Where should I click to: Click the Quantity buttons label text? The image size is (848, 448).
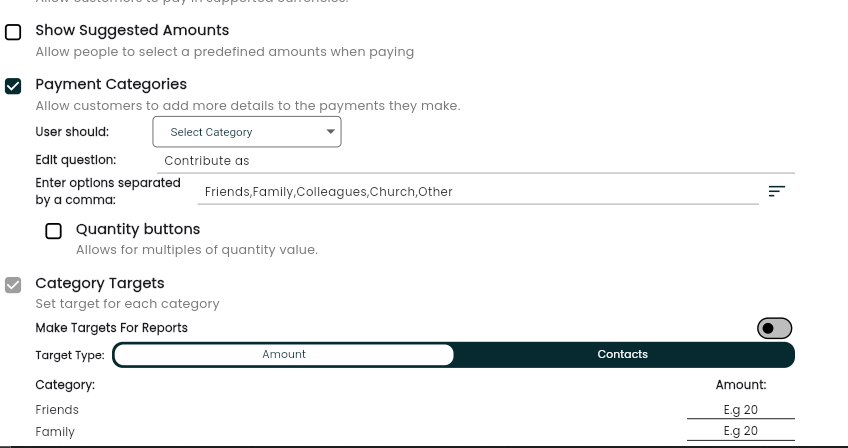[x=138, y=229]
